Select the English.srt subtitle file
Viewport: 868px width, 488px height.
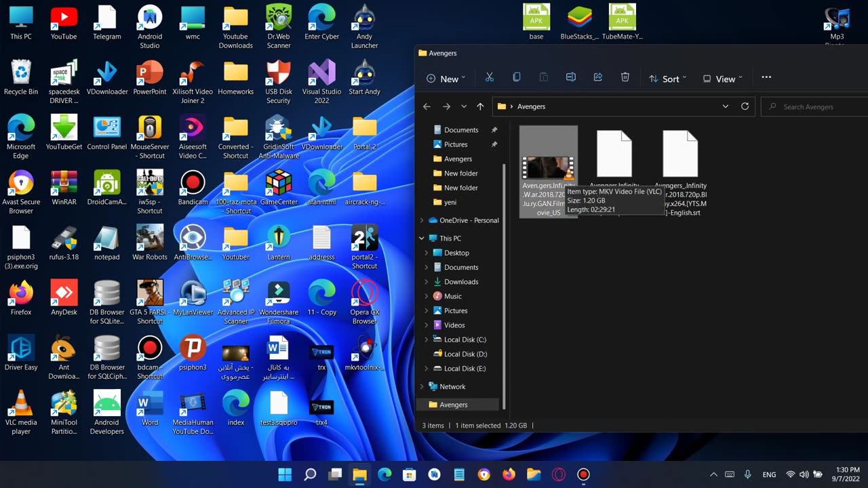click(x=680, y=171)
